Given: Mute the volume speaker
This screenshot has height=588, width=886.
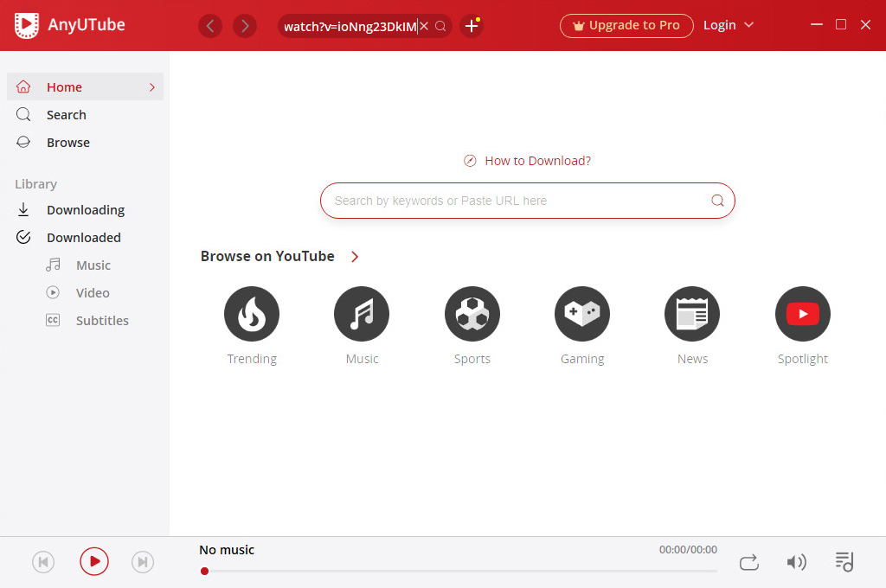Looking at the screenshot, I should pyautogui.click(x=796, y=562).
